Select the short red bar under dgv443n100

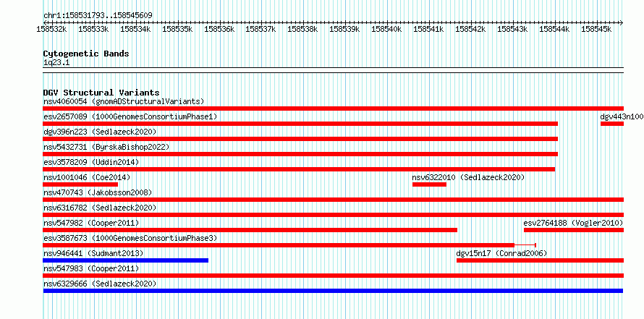coord(612,124)
